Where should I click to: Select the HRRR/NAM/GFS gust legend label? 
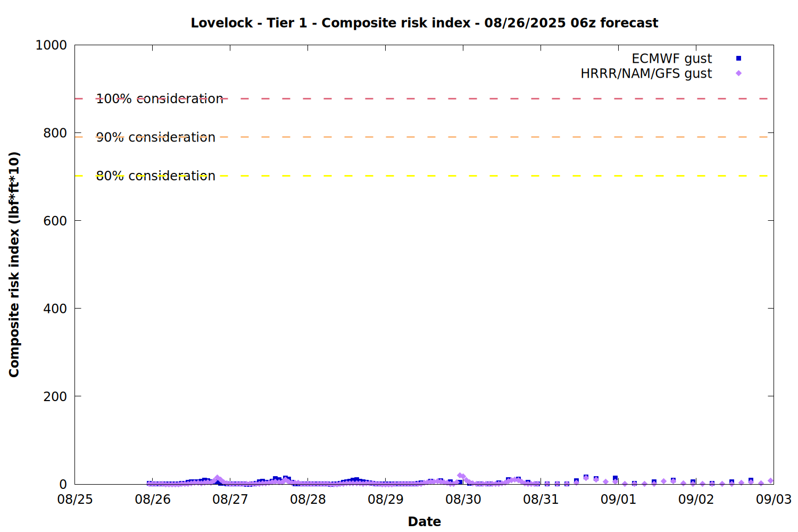646,73
